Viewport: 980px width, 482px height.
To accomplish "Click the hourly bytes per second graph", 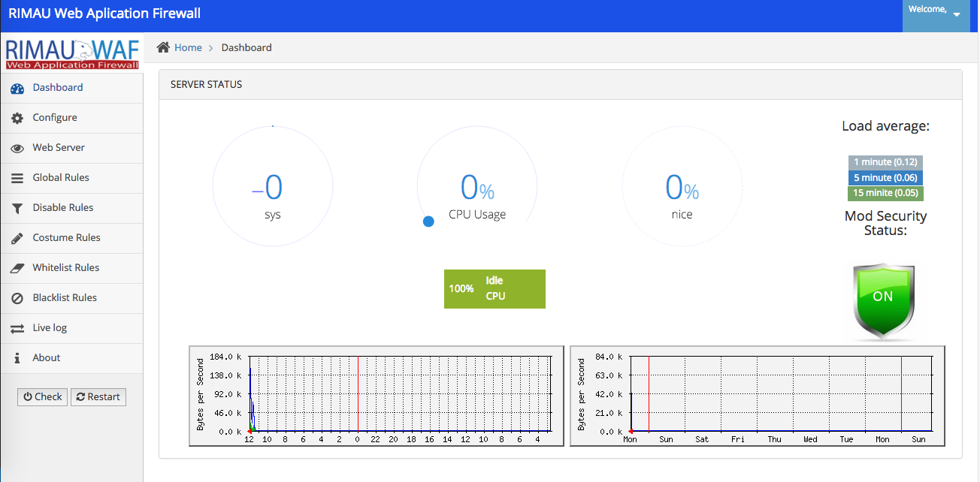I will pos(376,396).
